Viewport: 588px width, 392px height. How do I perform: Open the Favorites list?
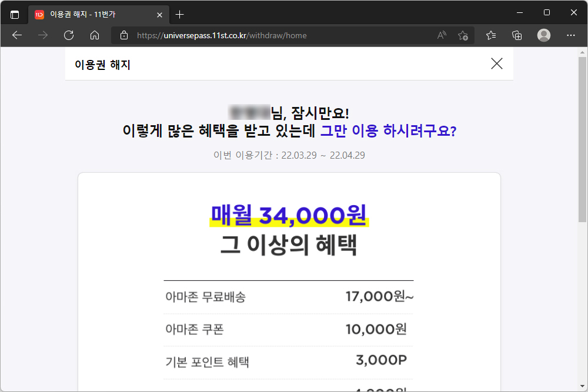[491, 35]
